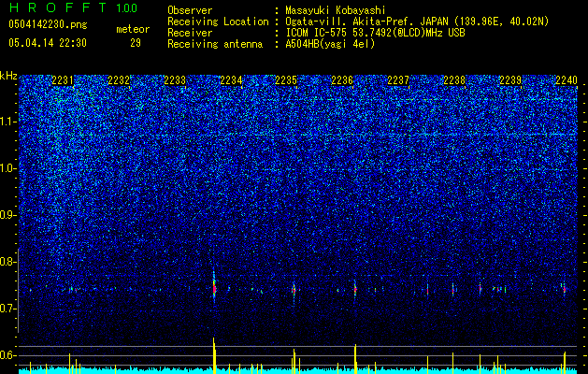Screen dimensions: 588x374
Task: Select the filename 0504142230.png
Action: tap(48, 25)
